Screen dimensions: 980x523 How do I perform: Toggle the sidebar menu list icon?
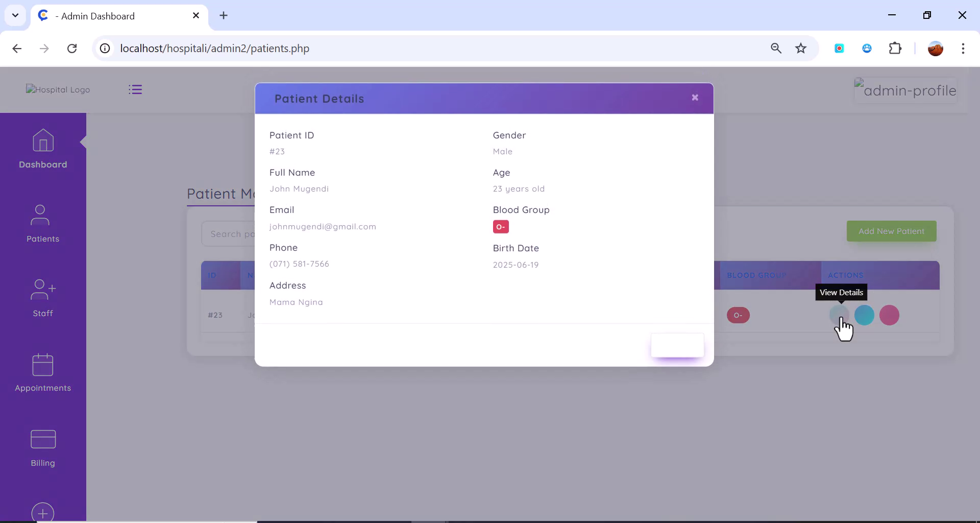[135, 89]
